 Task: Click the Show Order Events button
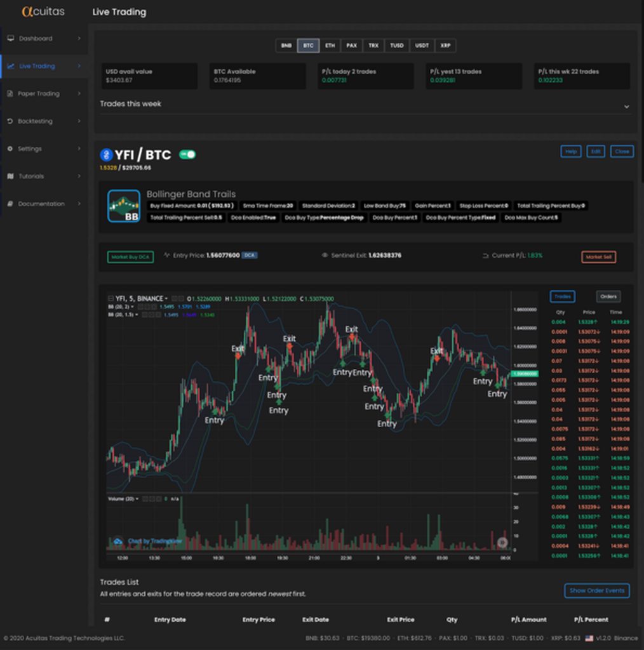597,590
